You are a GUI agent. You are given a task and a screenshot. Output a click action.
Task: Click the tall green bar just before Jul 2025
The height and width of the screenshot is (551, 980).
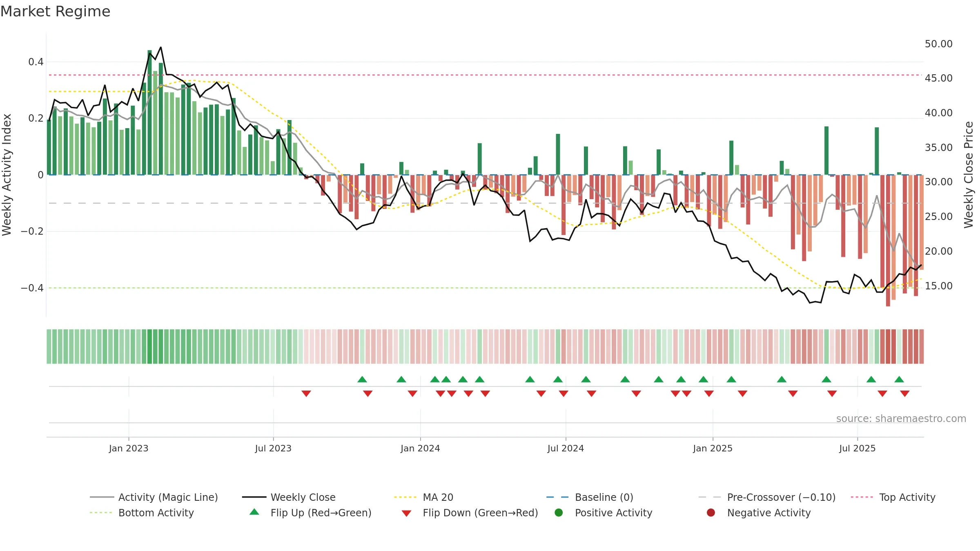(x=826, y=151)
